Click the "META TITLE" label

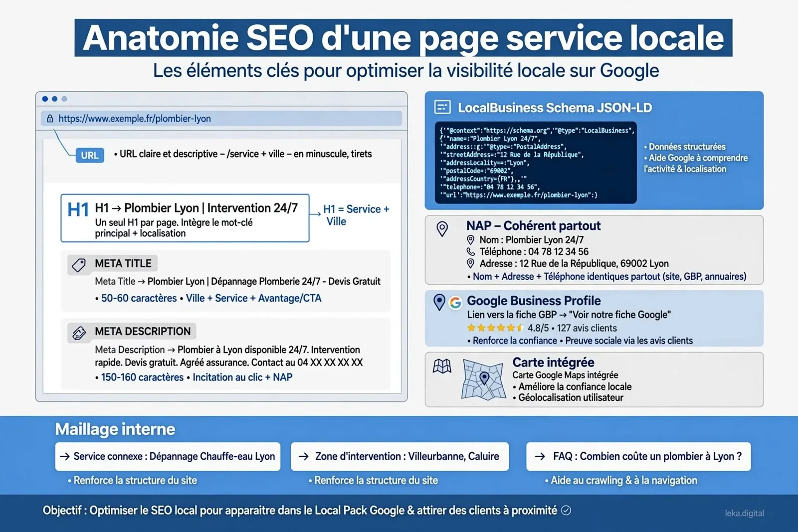click(123, 264)
